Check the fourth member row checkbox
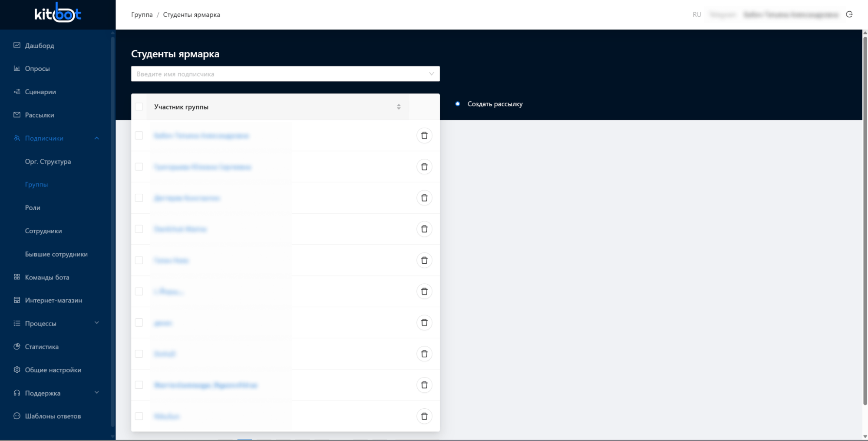Viewport: 868px width, 441px height. (139, 229)
